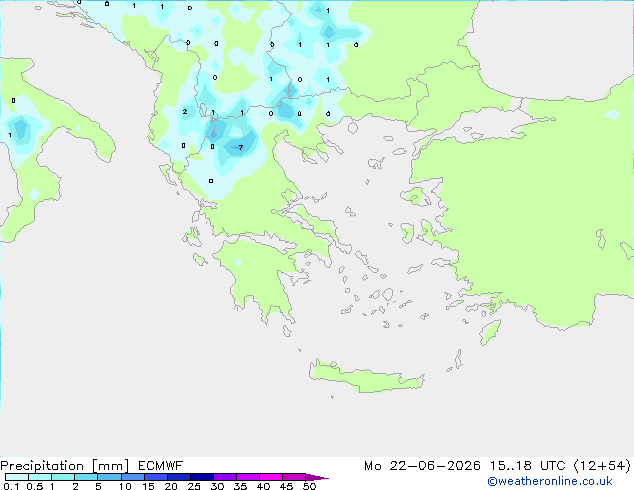This screenshot has width=634, height=490.
Task: Click the '45' legend scale label
Action: [286, 486]
